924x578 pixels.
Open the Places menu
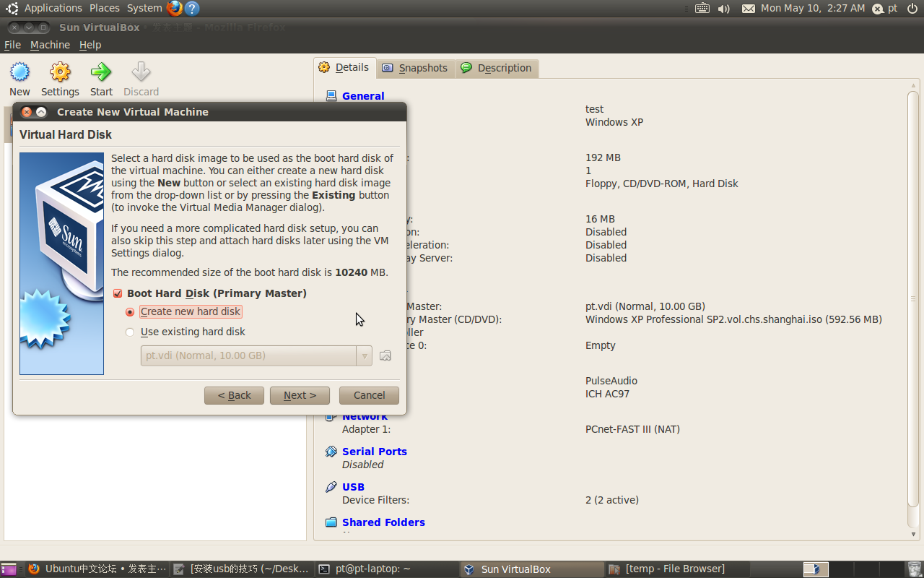click(105, 8)
